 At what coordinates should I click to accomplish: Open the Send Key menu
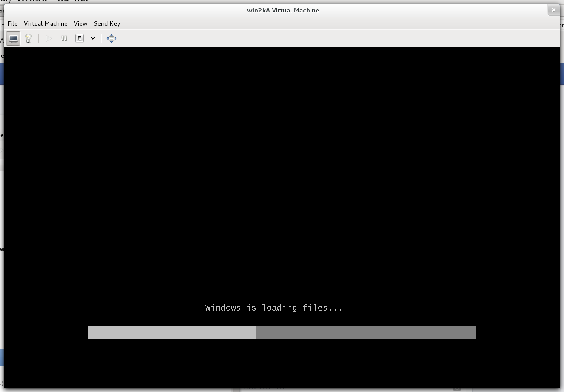(107, 23)
